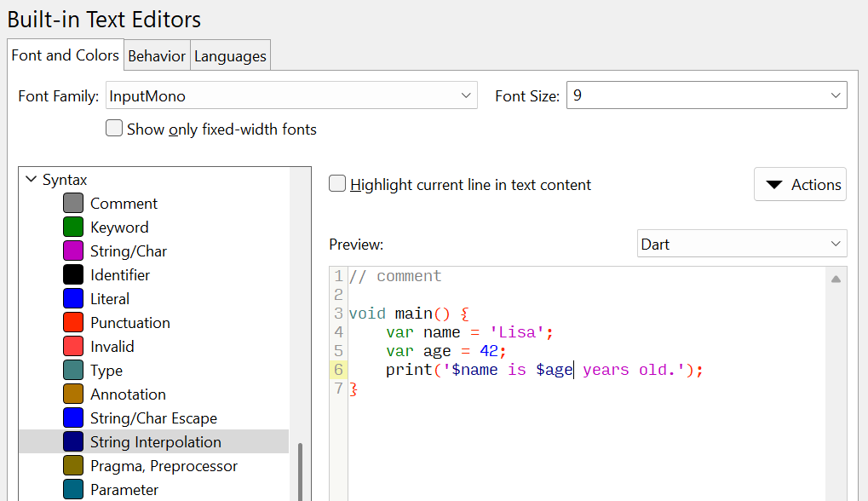Switch to the Behavior tab

(156, 55)
